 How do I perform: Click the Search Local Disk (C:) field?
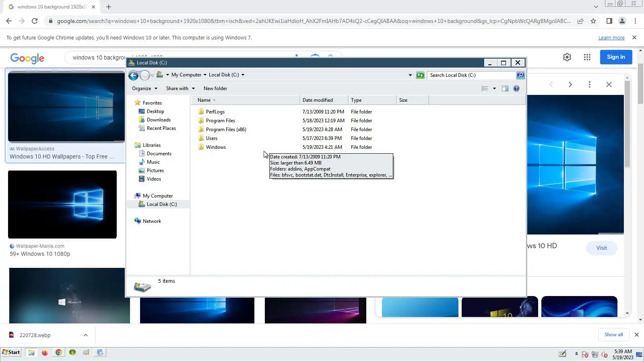[x=473, y=75]
